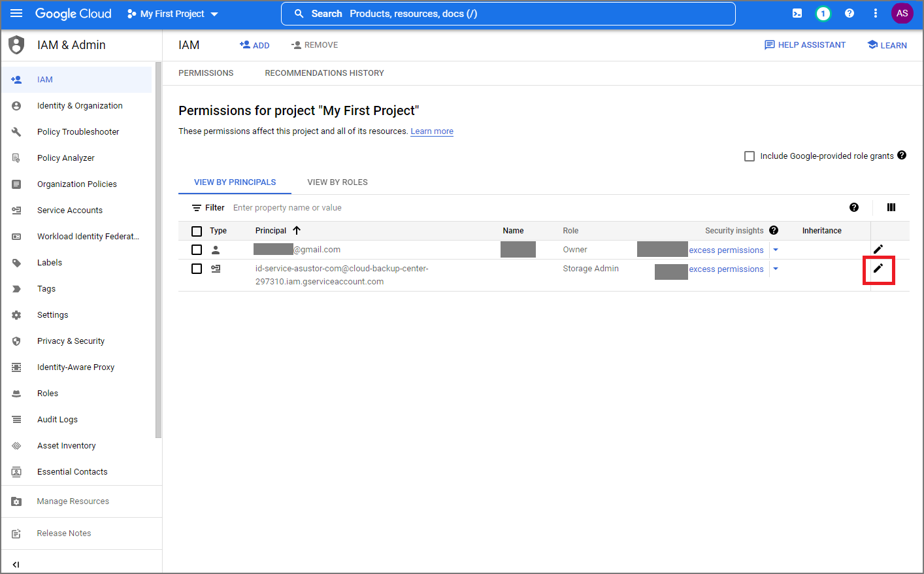Click the id-service-asustor-com service account email

coord(342,275)
